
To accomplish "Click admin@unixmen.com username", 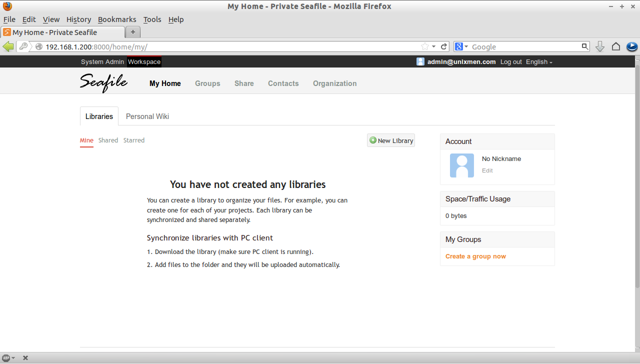I will pyautogui.click(x=461, y=62).
